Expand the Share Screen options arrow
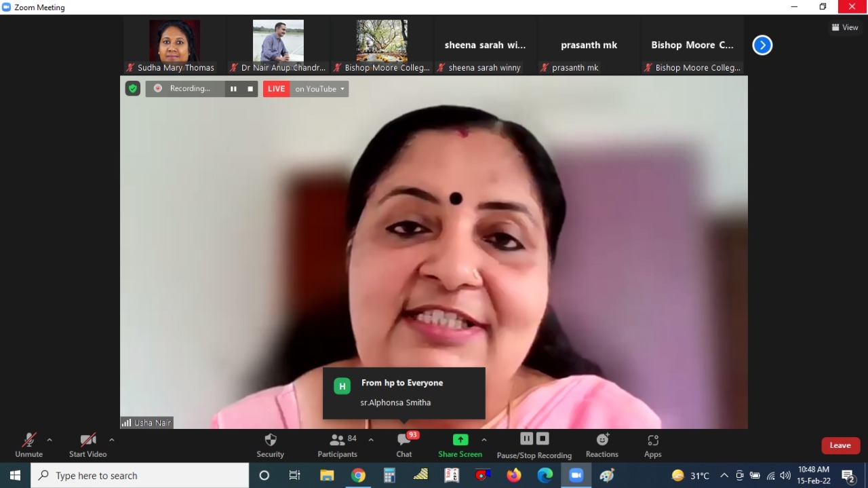This screenshot has height=488, width=868. (x=484, y=440)
